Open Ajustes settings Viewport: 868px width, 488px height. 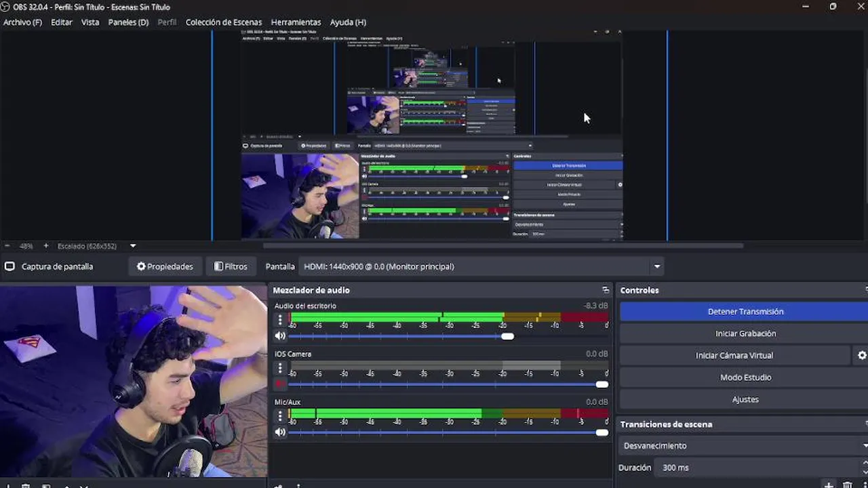[x=745, y=399]
